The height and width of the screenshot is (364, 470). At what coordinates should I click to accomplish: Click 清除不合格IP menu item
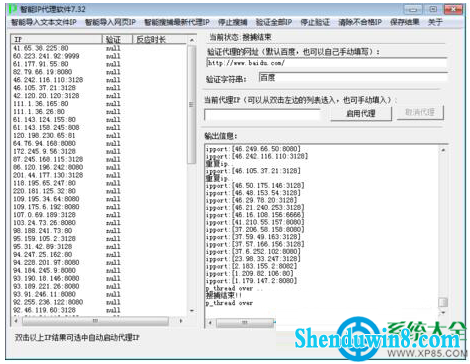coord(360,22)
